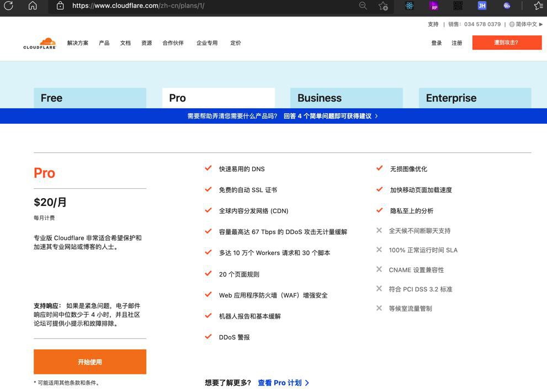This screenshot has height=392, width=547.
Task: Select the Enterprise plan tab
Action: [x=475, y=98]
